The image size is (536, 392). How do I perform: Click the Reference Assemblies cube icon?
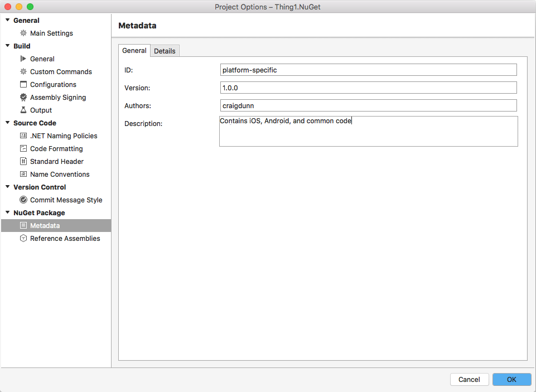point(23,239)
